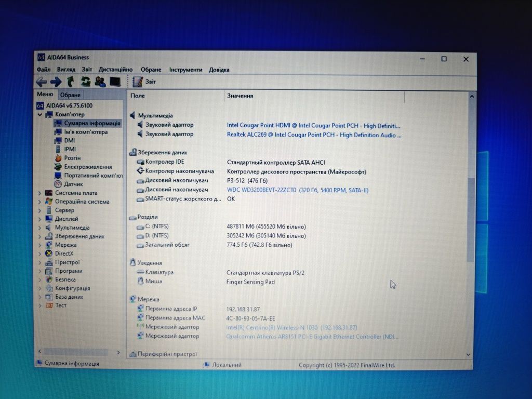Click the vertical scrollbar thumb in details pane

pyautogui.click(x=471, y=219)
